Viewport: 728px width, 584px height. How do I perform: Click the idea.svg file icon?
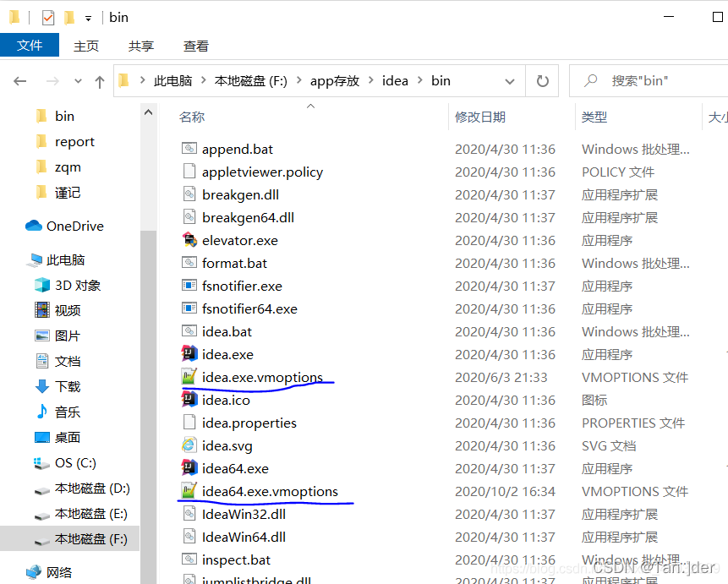[x=189, y=445]
